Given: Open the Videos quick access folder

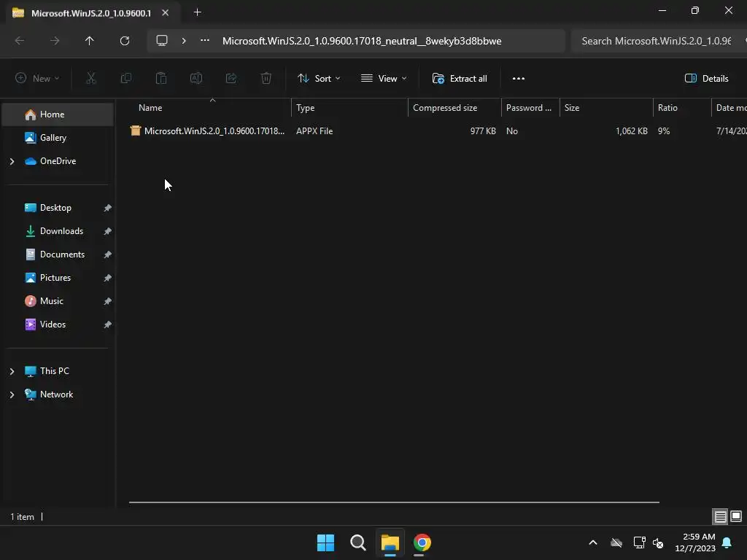Looking at the screenshot, I should pyautogui.click(x=53, y=324).
